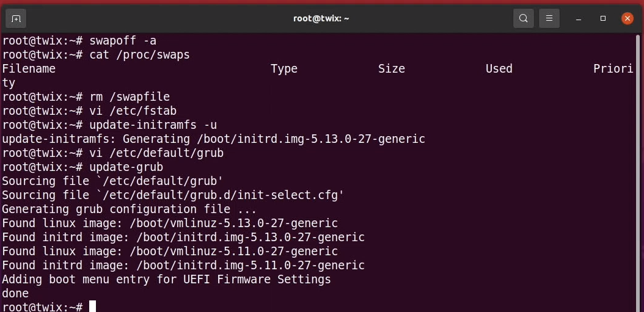The height and width of the screenshot is (312, 644).
Task: Click the Size column header
Action: [x=392, y=68]
